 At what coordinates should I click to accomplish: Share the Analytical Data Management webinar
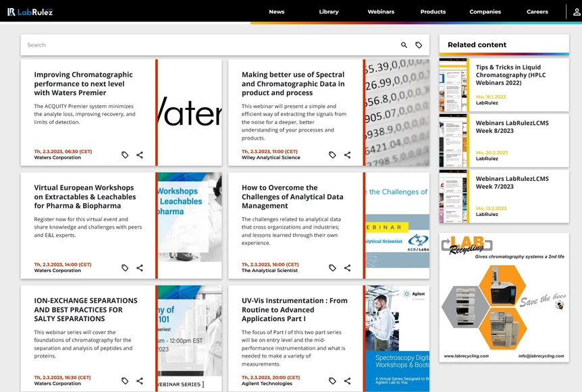click(347, 268)
